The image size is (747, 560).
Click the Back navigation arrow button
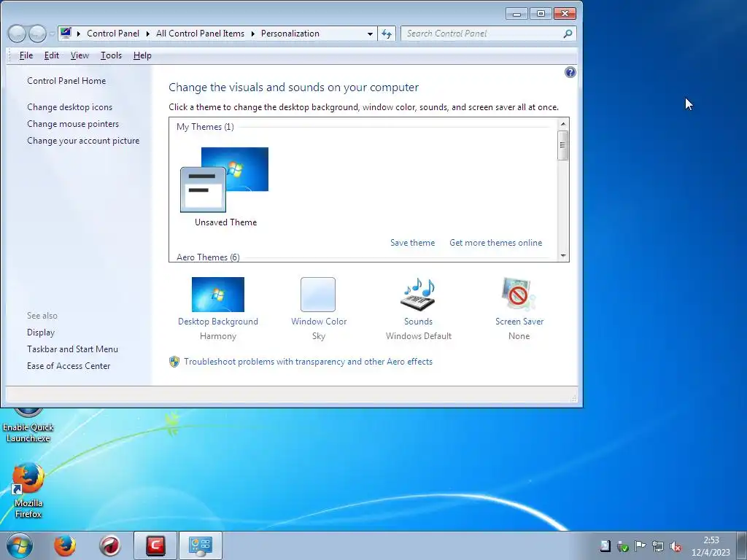(x=17, y=34)
